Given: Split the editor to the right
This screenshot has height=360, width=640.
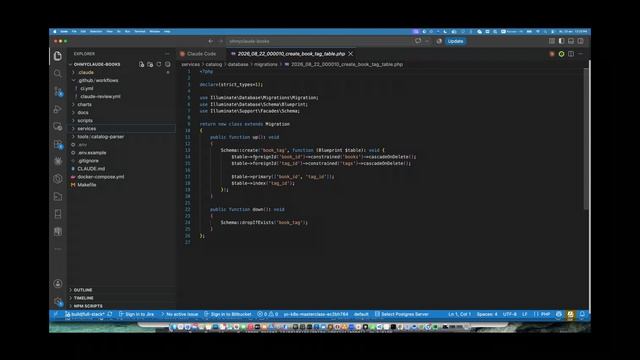Looking at the screenshot, I should tap(571, 54).
